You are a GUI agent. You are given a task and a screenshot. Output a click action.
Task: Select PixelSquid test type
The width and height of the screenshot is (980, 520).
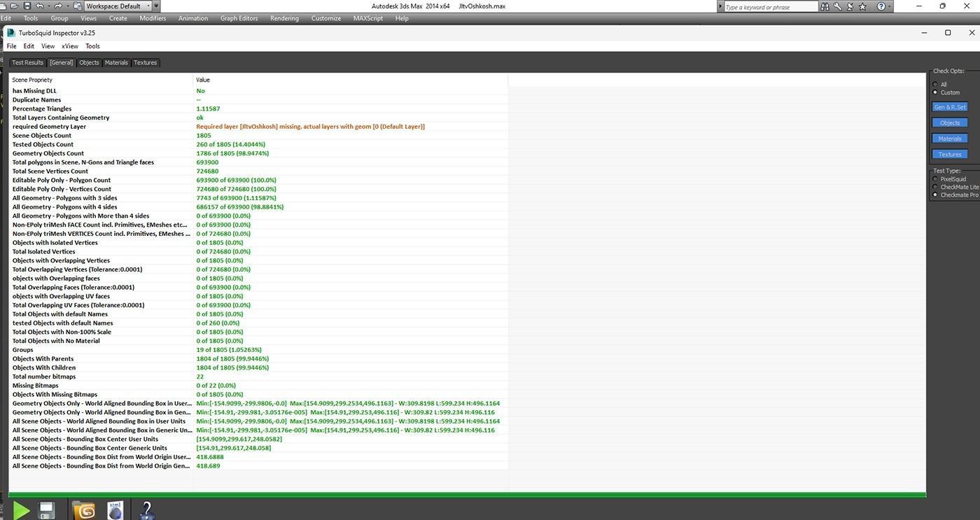pos(934,179)
